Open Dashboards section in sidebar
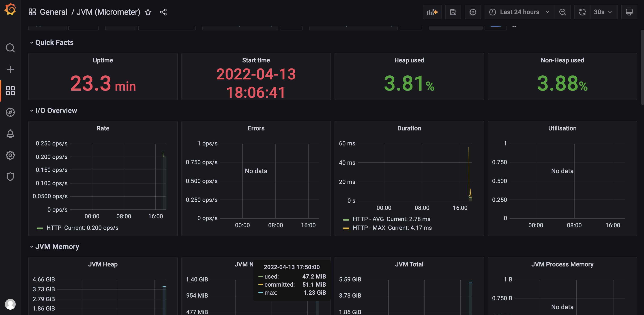644x315 pixels. pyautogui.click(x=10, y=91)
